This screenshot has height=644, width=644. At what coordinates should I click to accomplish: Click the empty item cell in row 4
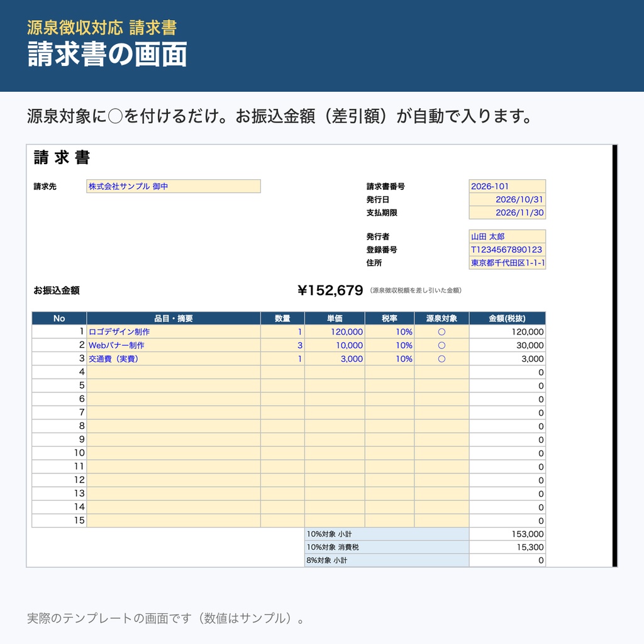174,372
